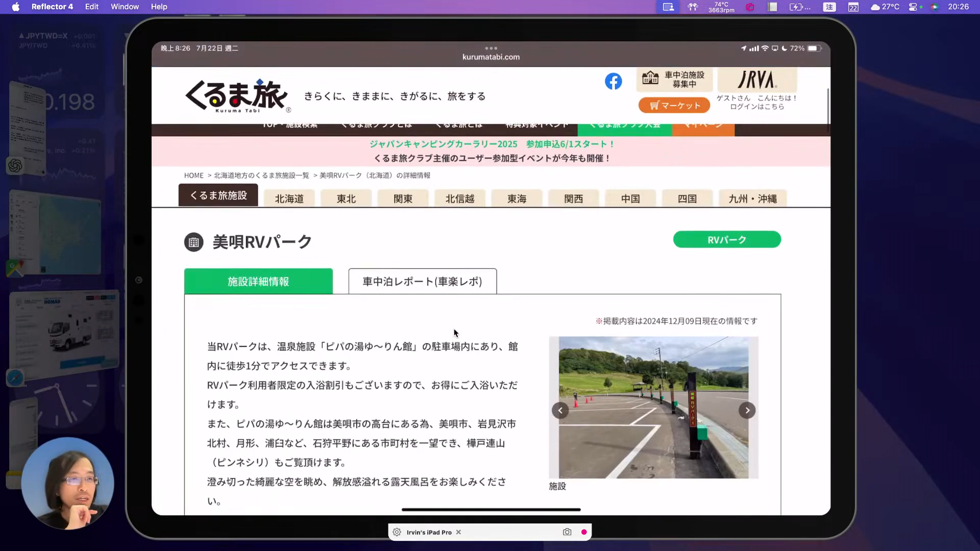Open the orange マーケット shop button

(x=674, y=106)
